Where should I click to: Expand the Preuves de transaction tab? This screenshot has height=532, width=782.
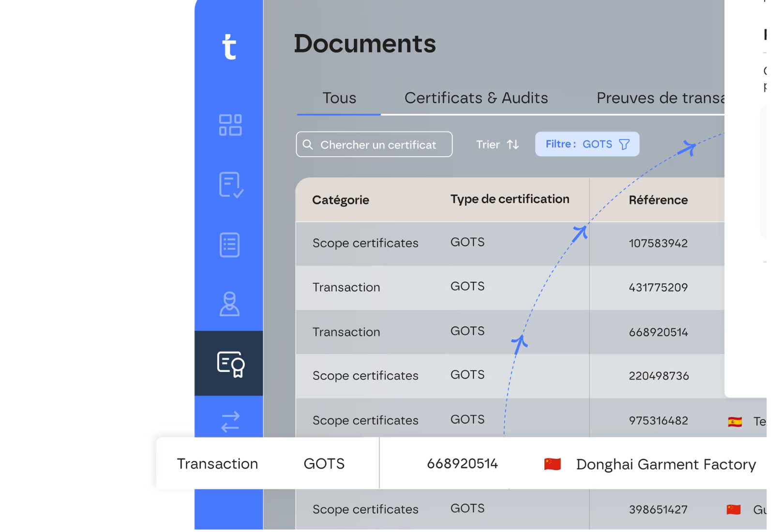click(660, 98)
